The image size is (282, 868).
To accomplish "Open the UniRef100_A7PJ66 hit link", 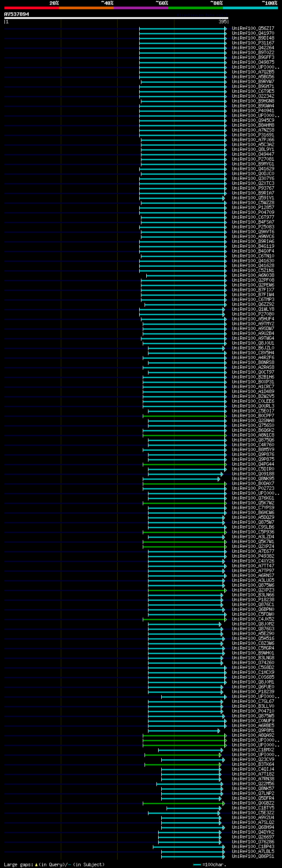I will pos(253,140).
